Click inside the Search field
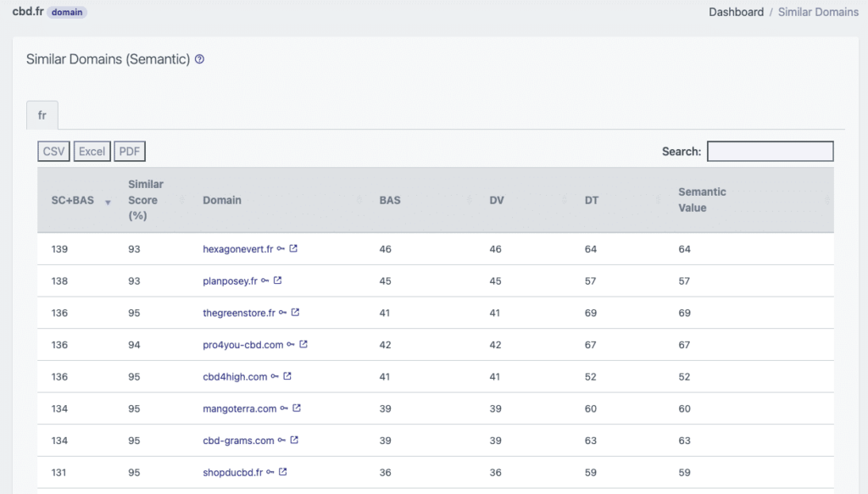 770,151
